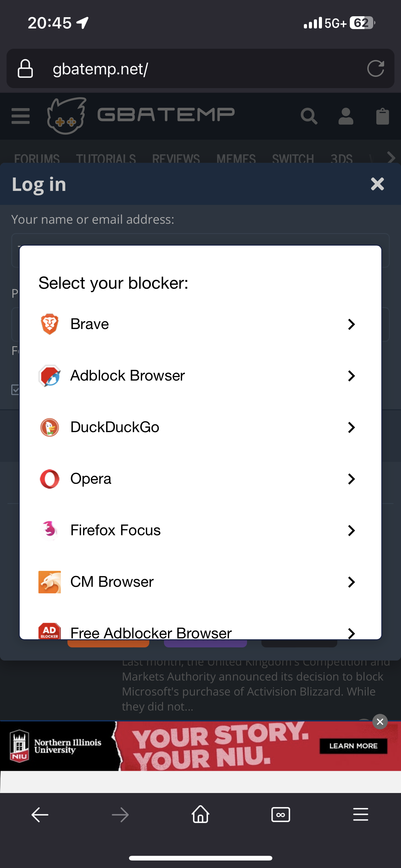Open the private tabs icon

pos(280,815)
